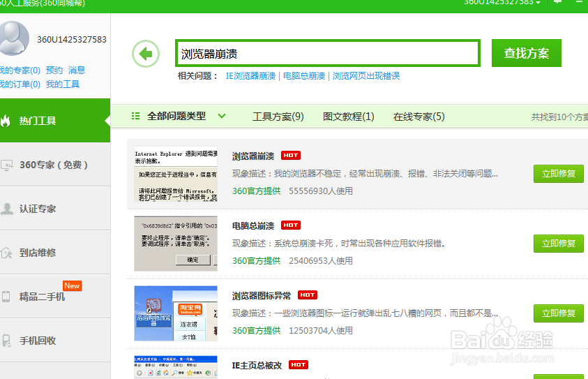Click the user avatar picture
Viewport: 588px width, 379px height.
pyautogui.click(x=14, y=38)
